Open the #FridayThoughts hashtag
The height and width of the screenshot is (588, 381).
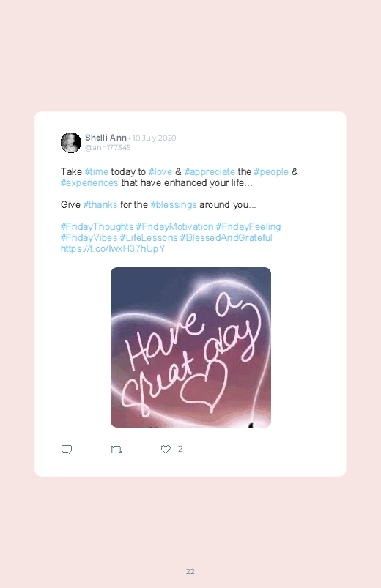click(x=97, y=227)
